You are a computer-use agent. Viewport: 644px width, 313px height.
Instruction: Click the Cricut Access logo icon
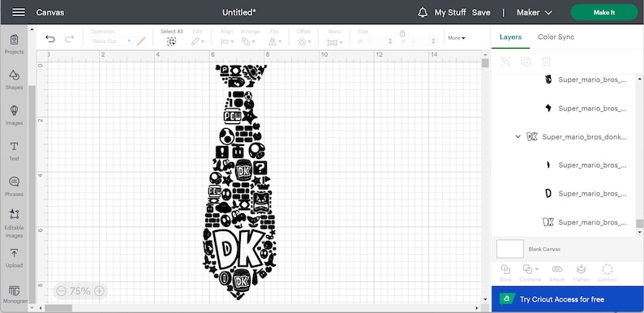point(507,299)
